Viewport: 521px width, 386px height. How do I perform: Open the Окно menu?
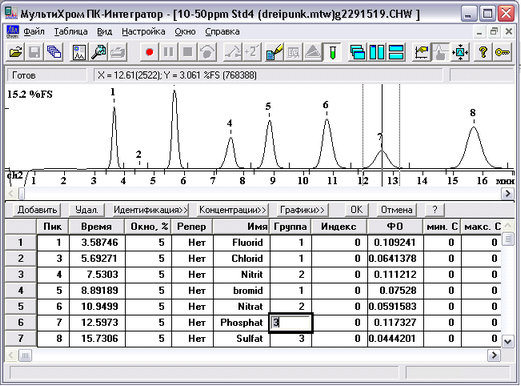point(185,32)
